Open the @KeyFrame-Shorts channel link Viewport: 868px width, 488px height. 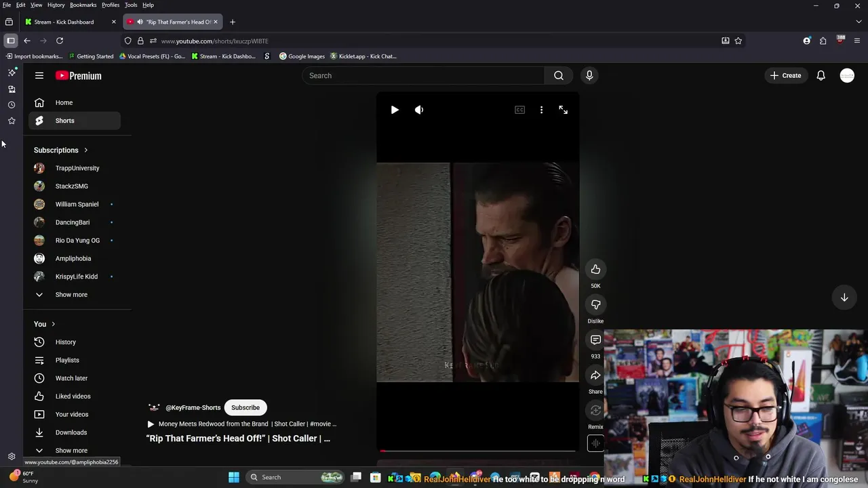[193, 407]
